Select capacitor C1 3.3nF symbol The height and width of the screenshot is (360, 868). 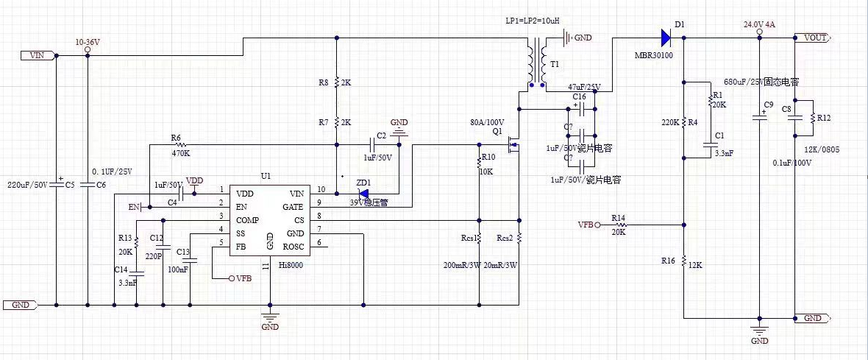[x=709, y=145]
